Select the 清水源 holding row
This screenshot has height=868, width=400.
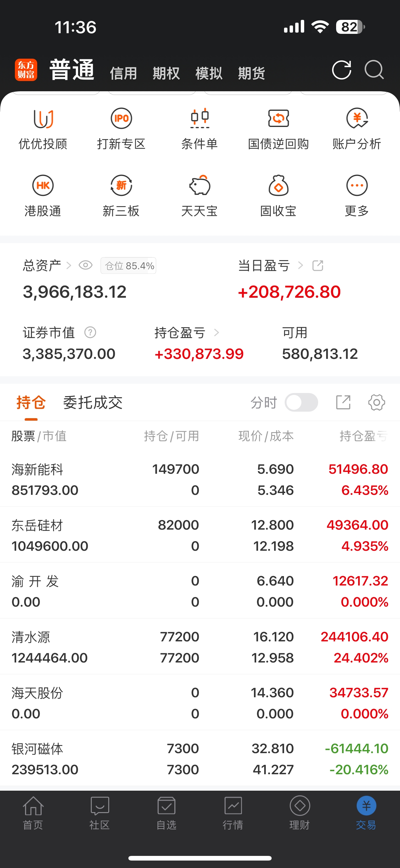pos(200,647)
